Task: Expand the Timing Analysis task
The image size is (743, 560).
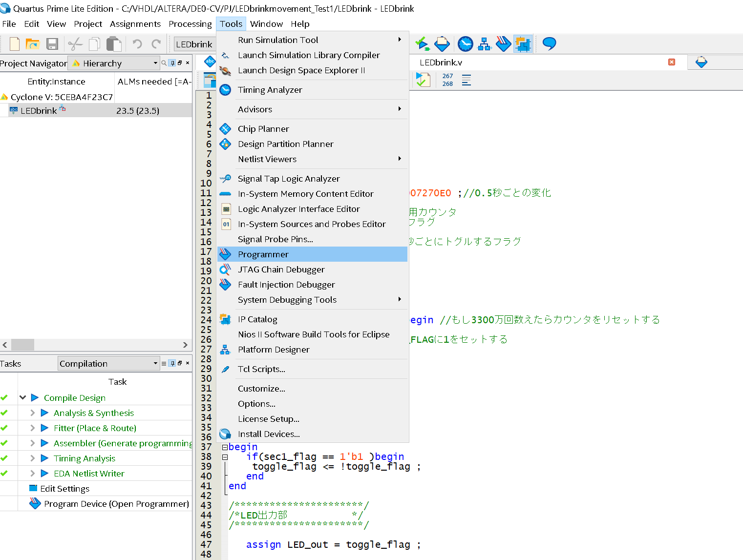Action: tap(33, 458)
